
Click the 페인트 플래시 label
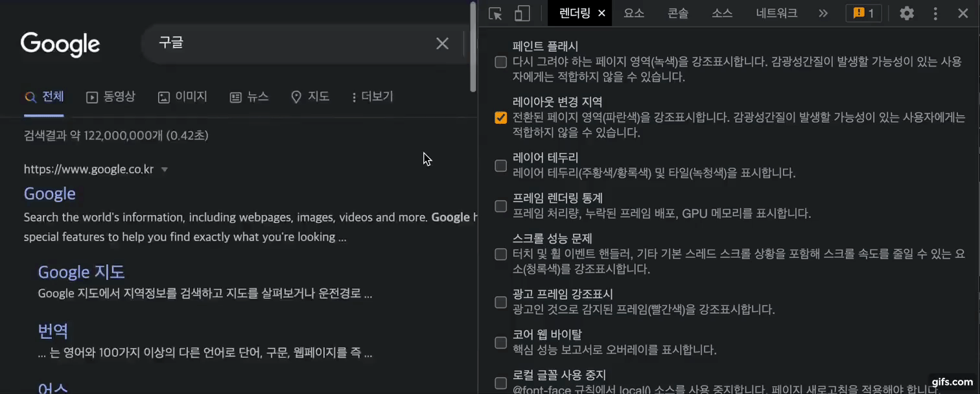pyautogui.click(x=545, y=47)
